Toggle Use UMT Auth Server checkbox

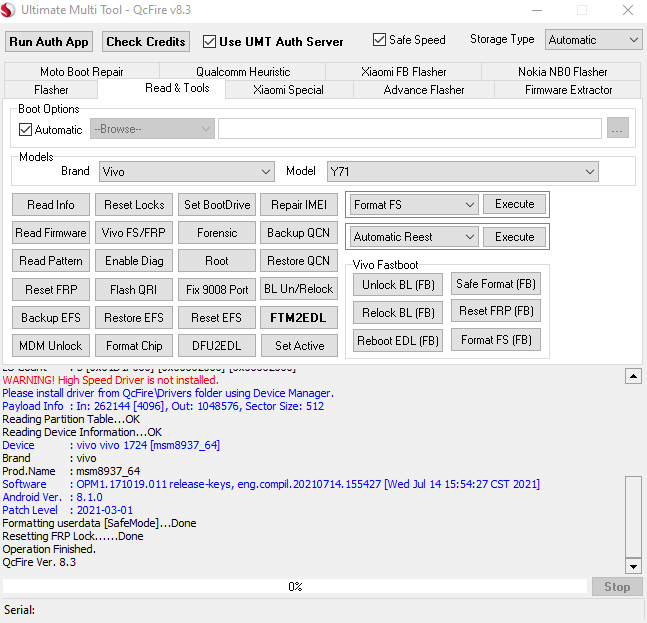tap(209, 42)
